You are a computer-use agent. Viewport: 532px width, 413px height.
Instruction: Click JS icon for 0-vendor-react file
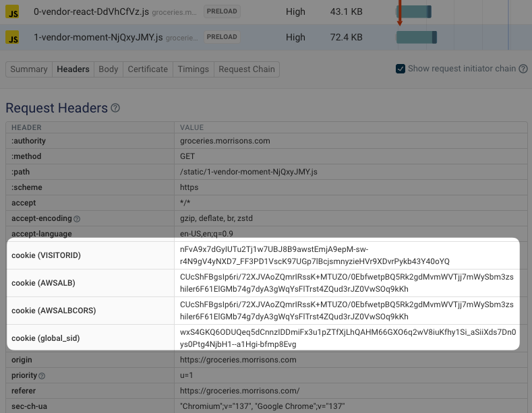pyautogui.click(x=12, y=12)
